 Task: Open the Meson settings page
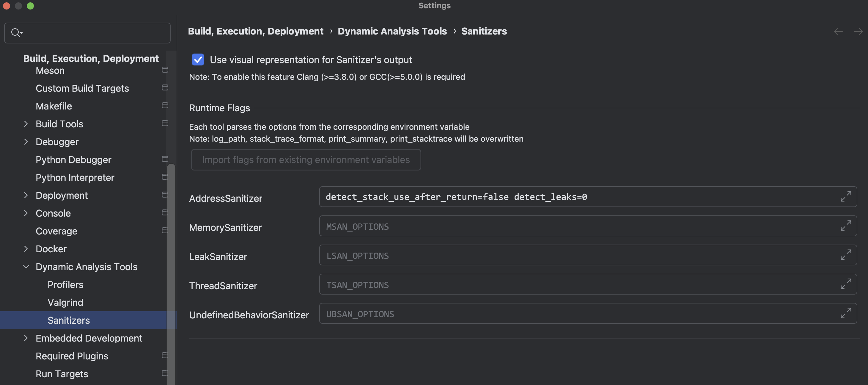click(x=50, y=71)
